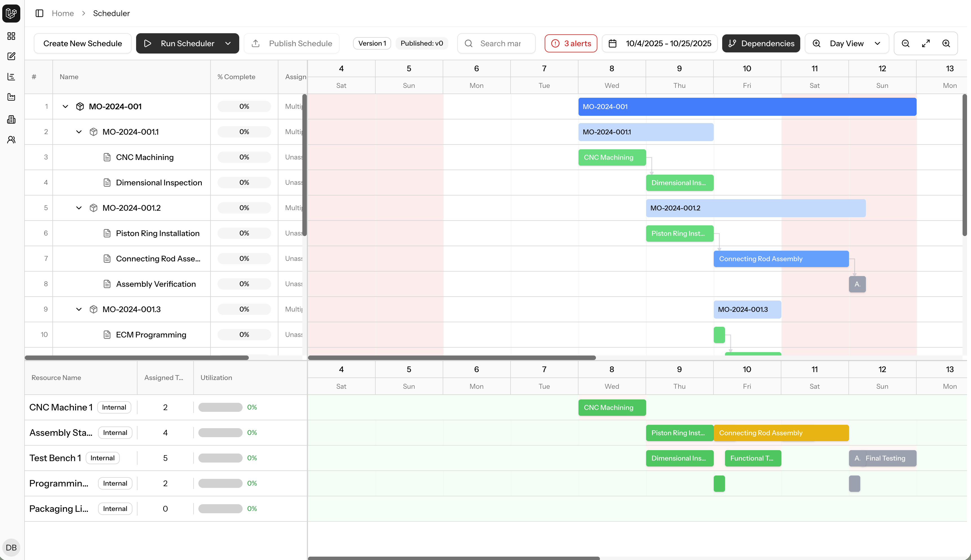Open the factory icon in left sidebar
This screenshot has height=560, width=971.
coord(11,97)
